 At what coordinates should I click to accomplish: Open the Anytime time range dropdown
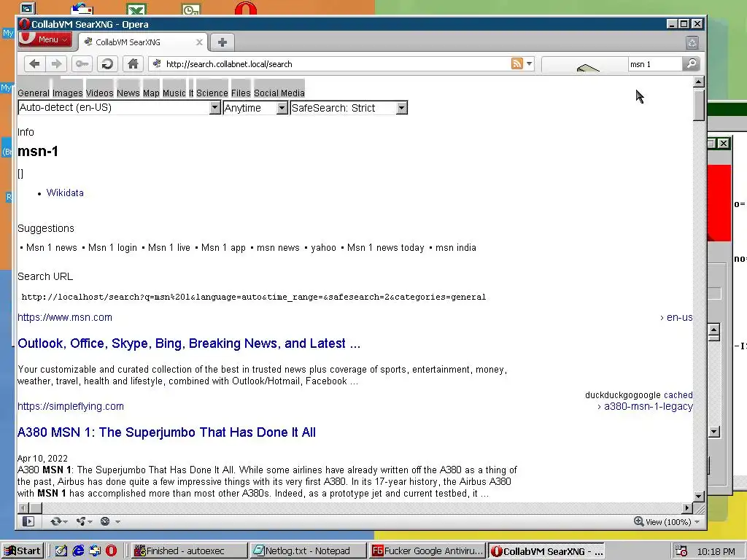coord(255,108)
